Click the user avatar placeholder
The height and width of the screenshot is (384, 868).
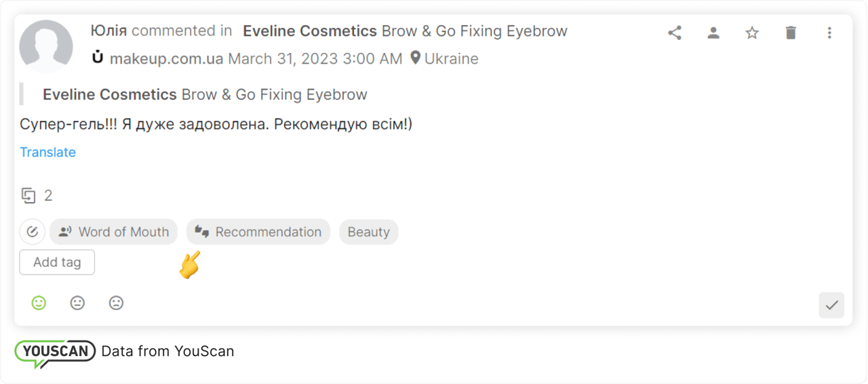coord(46,47)
